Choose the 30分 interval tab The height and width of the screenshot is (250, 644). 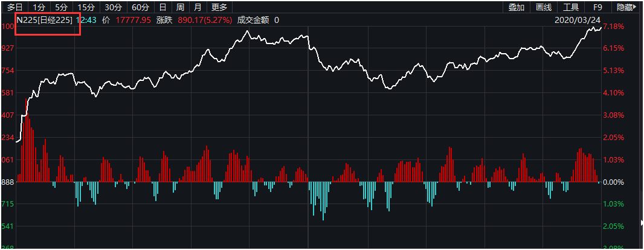tap(113, 7)
